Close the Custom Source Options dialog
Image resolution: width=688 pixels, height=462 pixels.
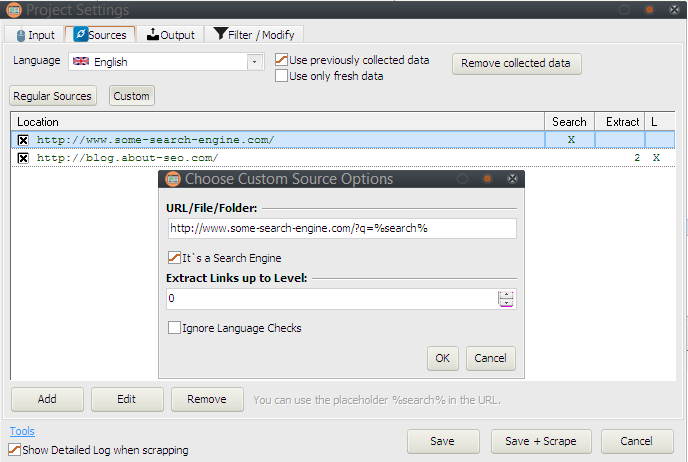(x=512, y=179)
